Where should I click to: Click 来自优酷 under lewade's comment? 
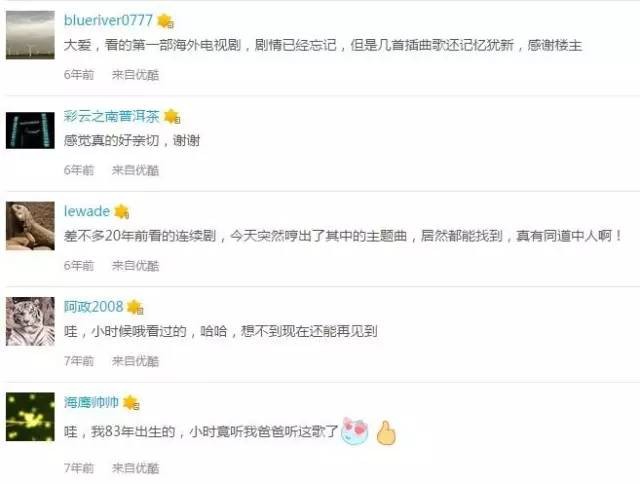pos(136,266)
